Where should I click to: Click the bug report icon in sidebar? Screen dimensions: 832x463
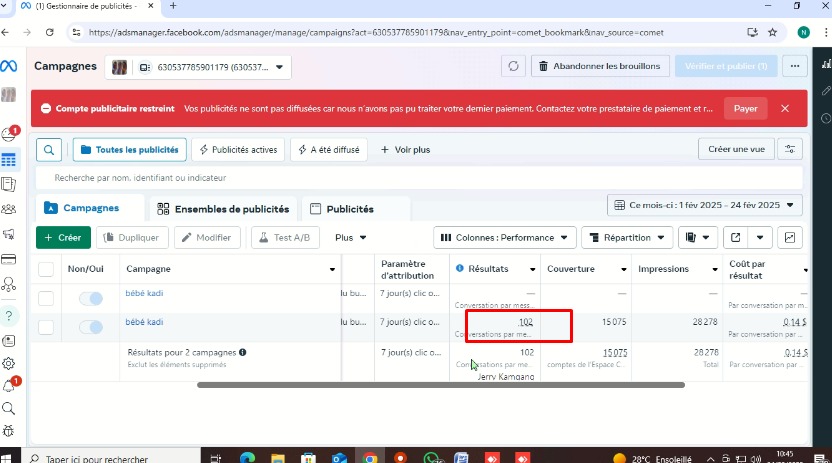[8, 431]
